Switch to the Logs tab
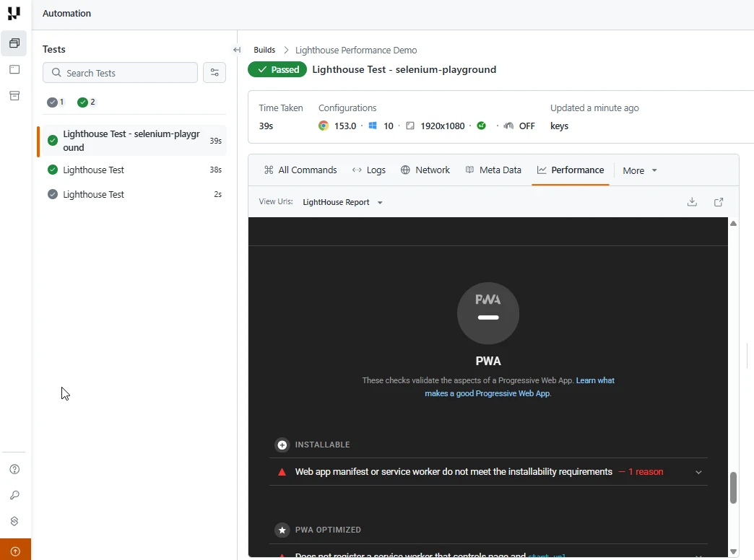Viewport: 754px width, 560px height. coord(369,170)
